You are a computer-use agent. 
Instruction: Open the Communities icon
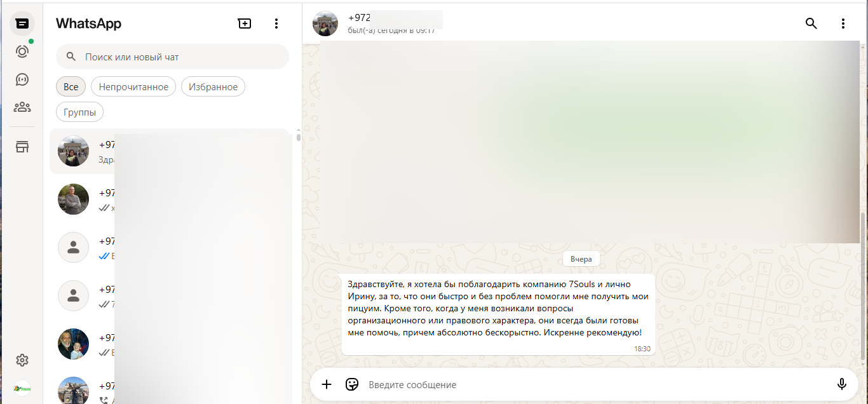click(22, 107)
